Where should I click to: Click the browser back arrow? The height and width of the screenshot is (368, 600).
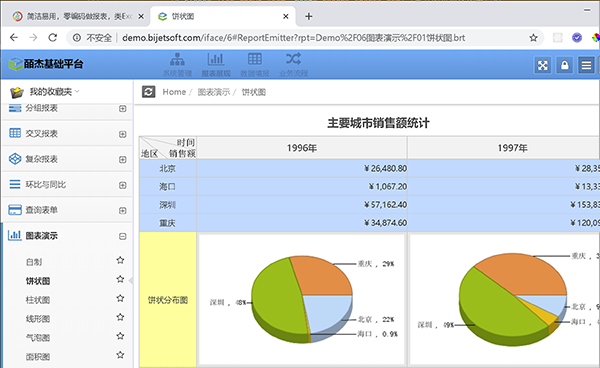[14, 37]
